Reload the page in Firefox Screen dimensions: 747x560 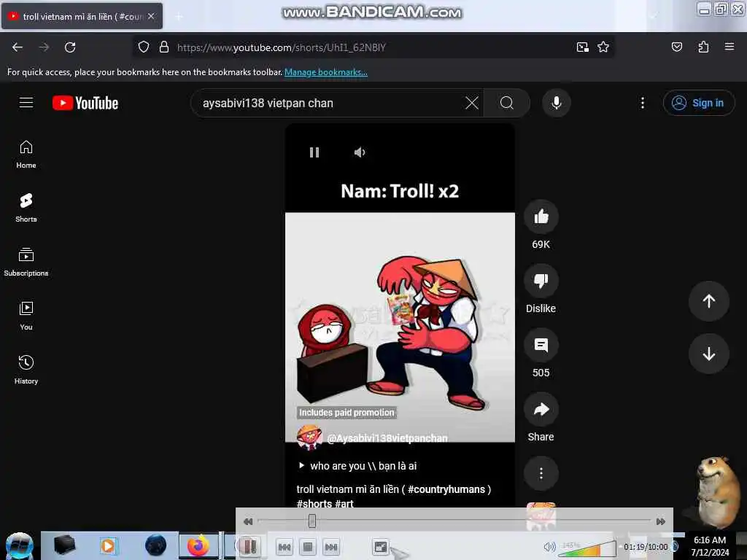(x=70, y=47)
